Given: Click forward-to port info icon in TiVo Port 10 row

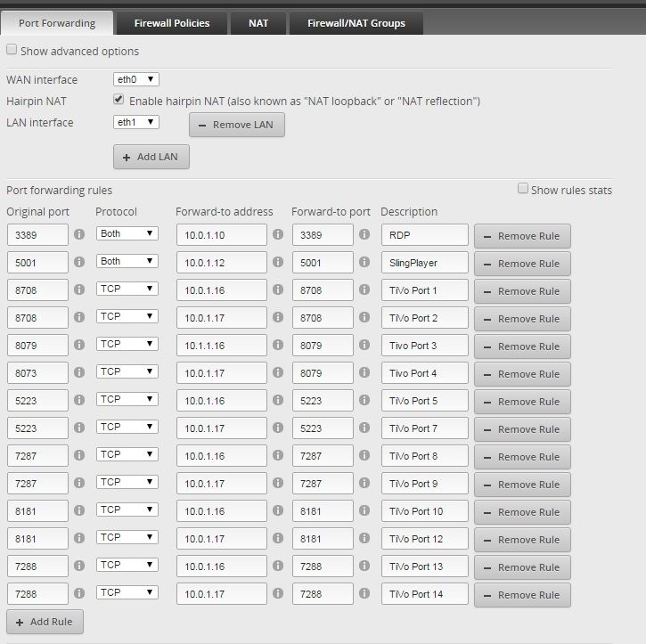Looking at the screenshot, I should coord(364,510).
